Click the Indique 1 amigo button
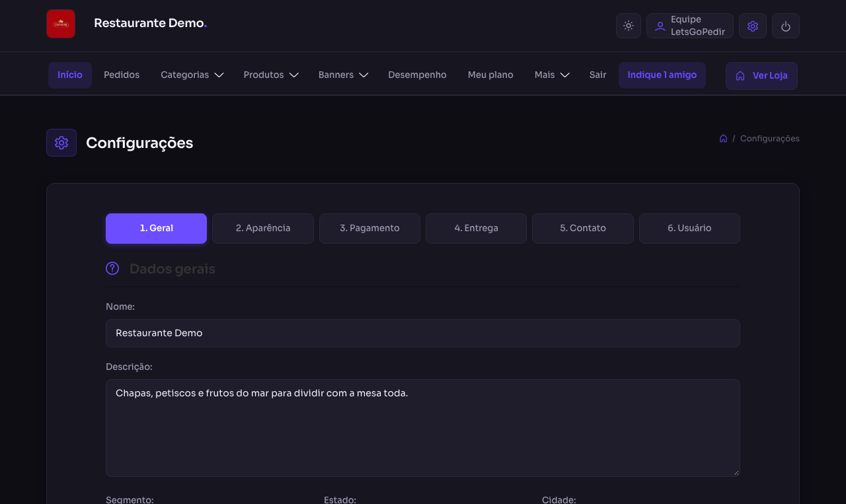The height and width of the screenshot is (504, 846). 662,75
